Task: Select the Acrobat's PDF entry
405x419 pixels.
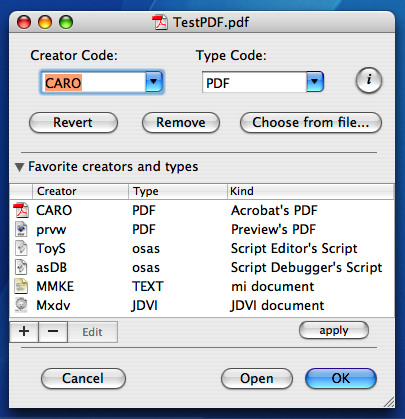Action: pos(274,210)
